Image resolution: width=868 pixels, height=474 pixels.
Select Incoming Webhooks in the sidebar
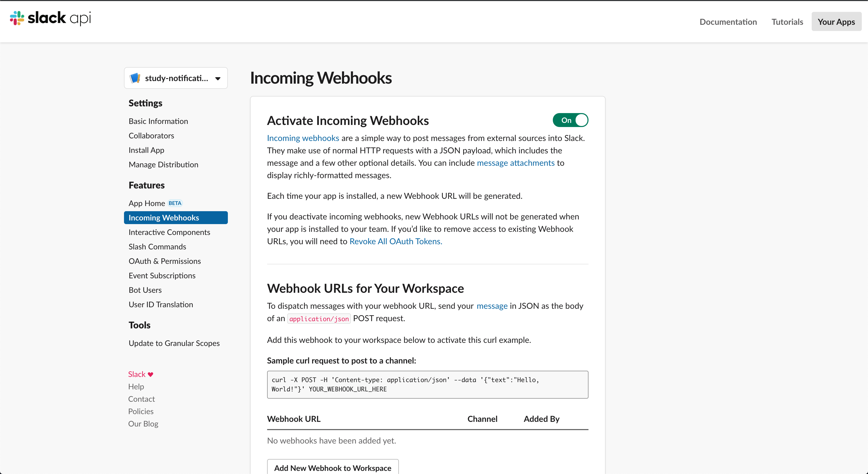click(176, 217)
